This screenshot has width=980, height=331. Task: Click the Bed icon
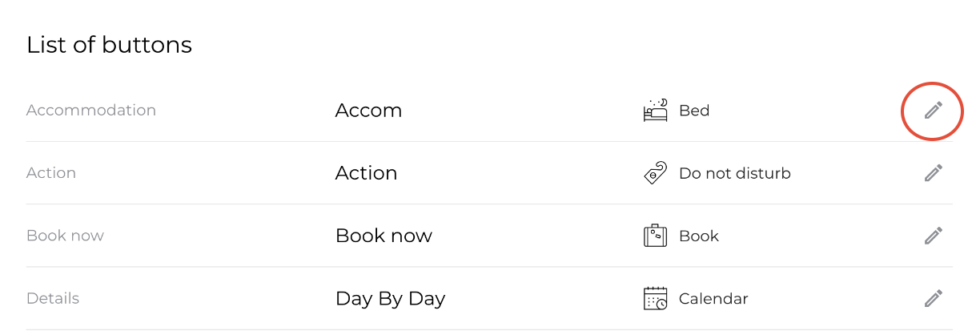coord(655,111)
